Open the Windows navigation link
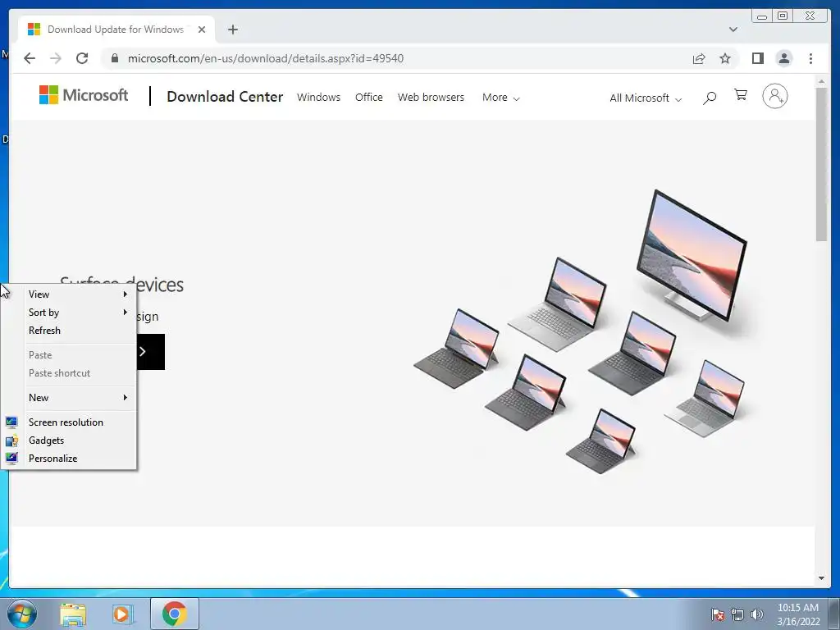The width and height of the screenshot is (840, 630). coord(319,98)
